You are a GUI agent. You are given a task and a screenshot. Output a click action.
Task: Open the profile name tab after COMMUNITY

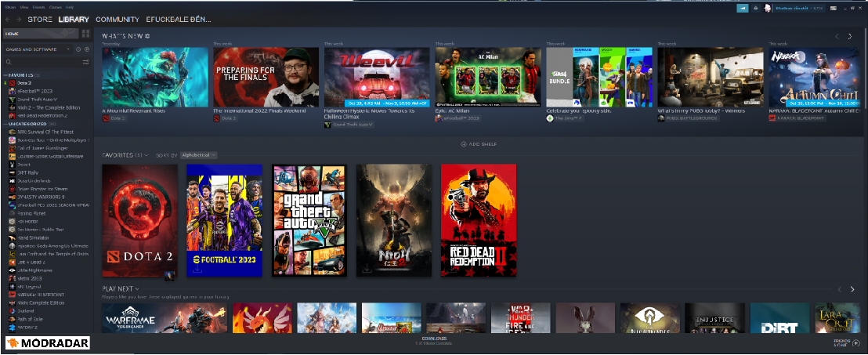click(x=179, y=20)
